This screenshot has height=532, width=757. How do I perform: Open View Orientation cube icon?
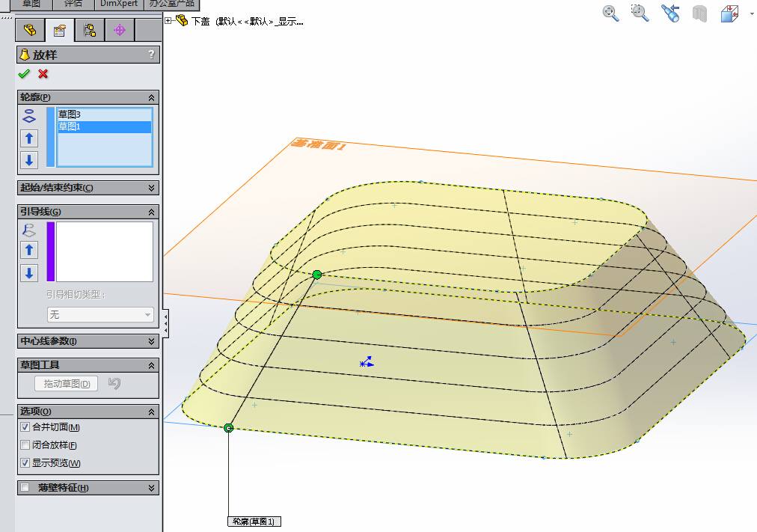729,13
